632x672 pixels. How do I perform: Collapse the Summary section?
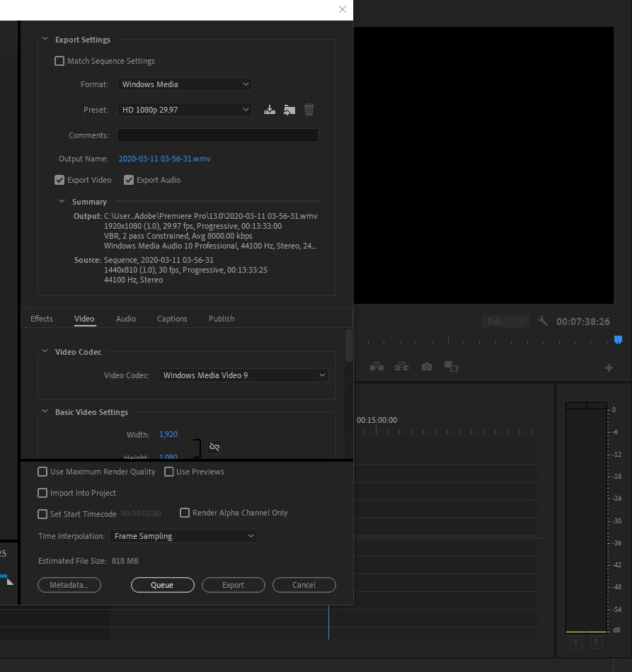coord(62,201)
